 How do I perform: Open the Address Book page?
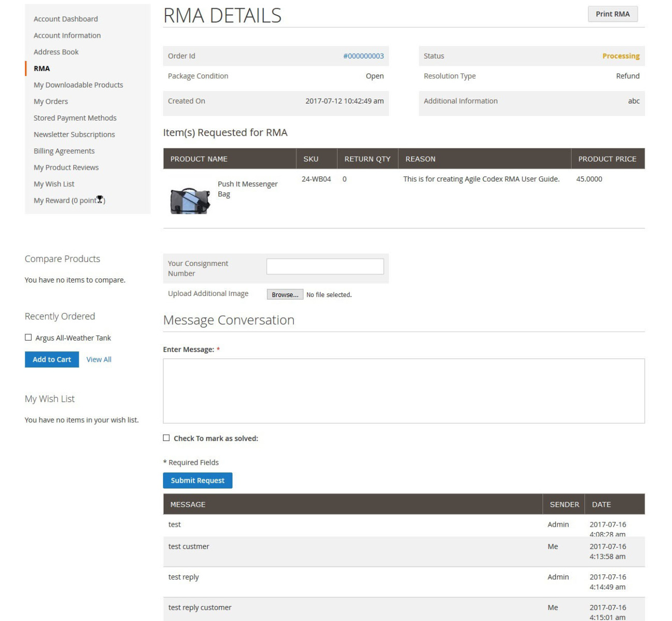pos(56,52)
